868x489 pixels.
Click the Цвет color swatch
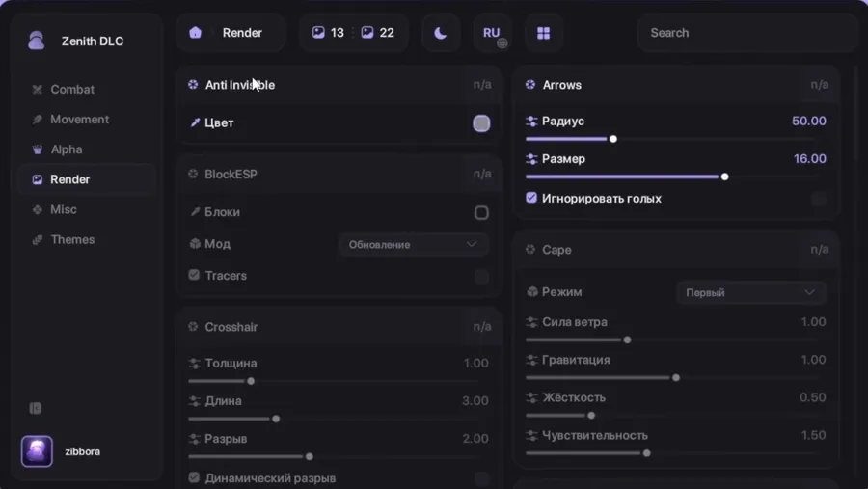click(x=481, y=123)
